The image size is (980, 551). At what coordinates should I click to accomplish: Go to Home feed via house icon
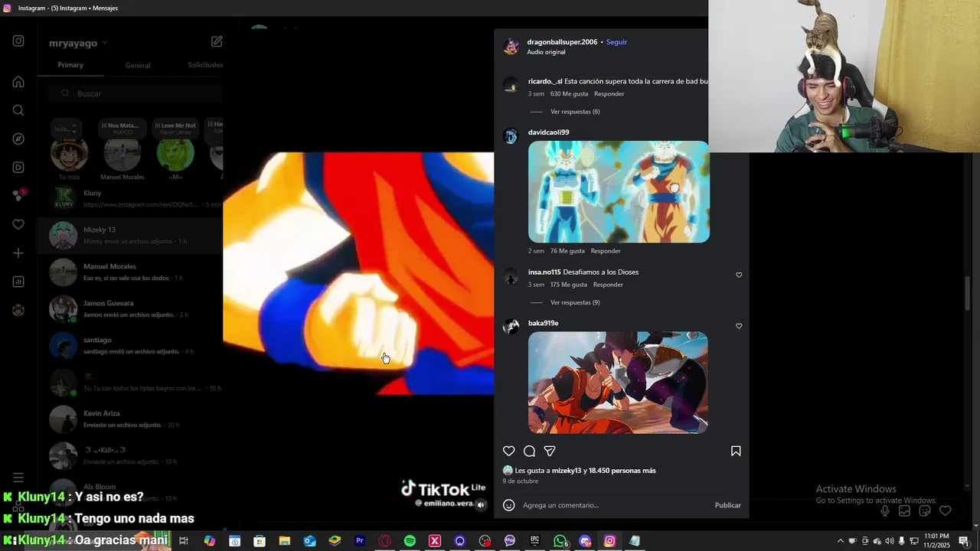click(x=18, y=82)
